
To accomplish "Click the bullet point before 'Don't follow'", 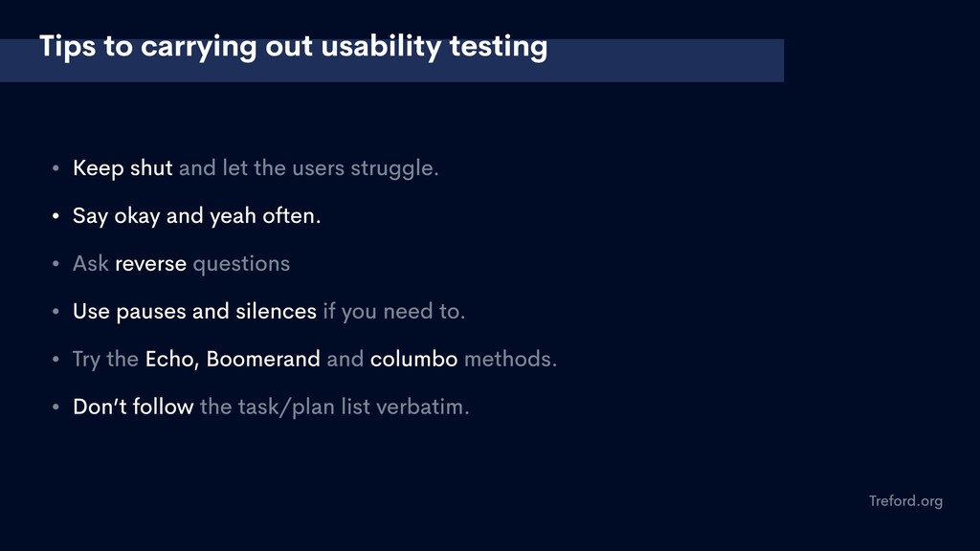I will click(56, 407).
